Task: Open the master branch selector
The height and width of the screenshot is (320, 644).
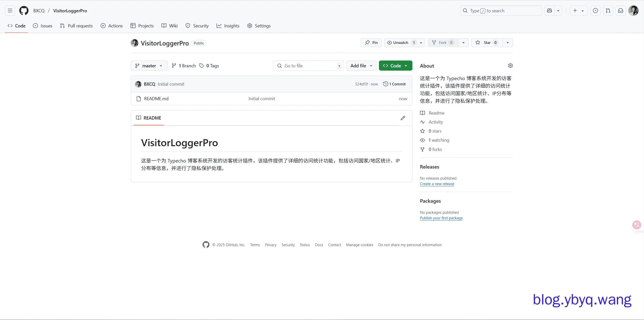Action: (149, 66)
